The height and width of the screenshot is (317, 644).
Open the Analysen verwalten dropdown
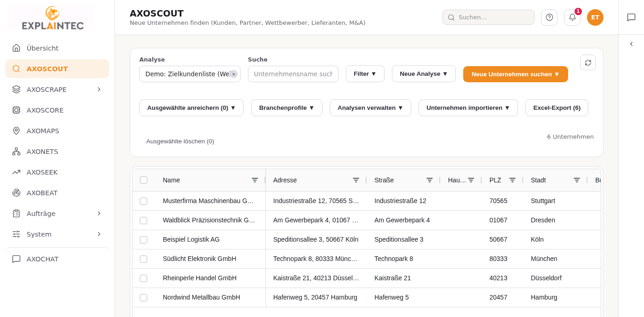[x=370, y=108]
